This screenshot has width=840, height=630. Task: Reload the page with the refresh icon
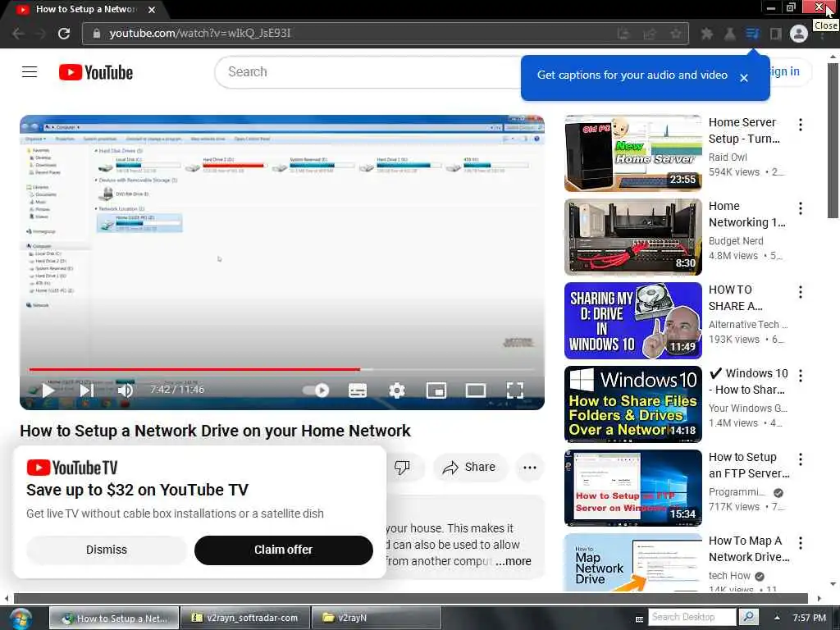pos(64,33)
